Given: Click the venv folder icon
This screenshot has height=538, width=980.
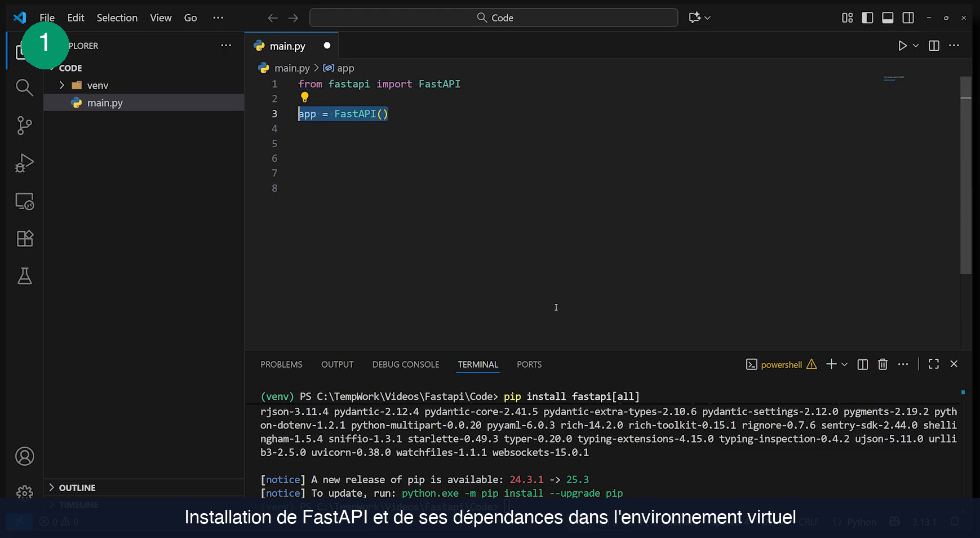Looking at the screenshot, I should point(77,85).
